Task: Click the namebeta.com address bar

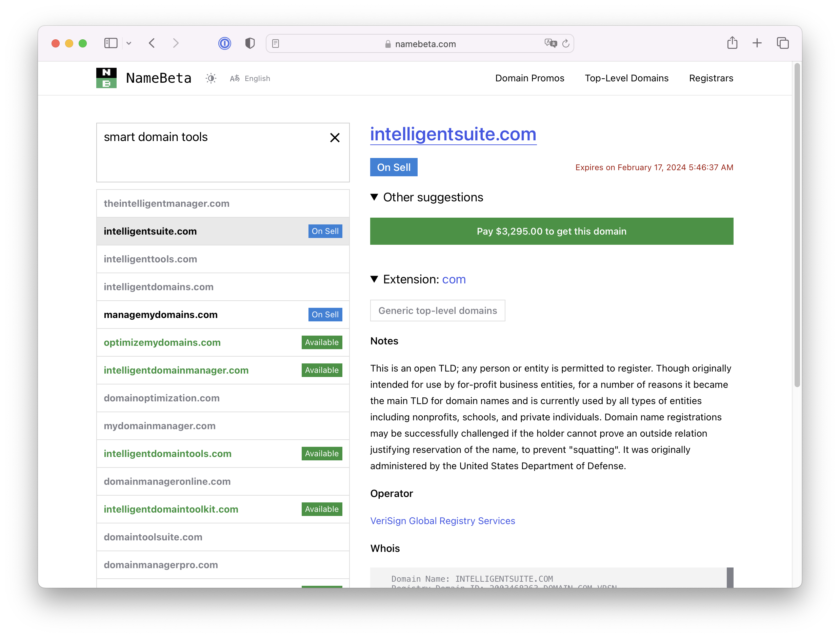Action: pyautogui.click(x=420, y=44)
